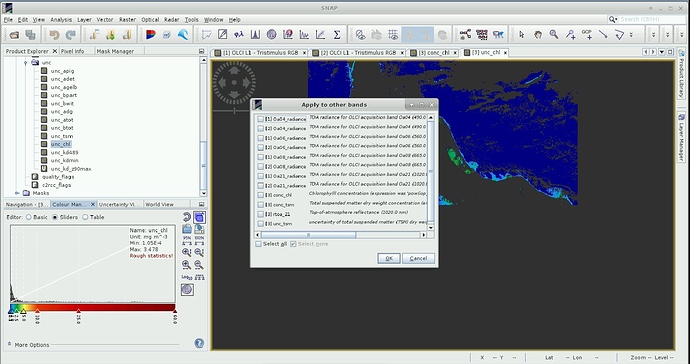690x364 pixels.
Task: Check the [2] Oa06_radiance band checkbox
Action: click(261, 147)
